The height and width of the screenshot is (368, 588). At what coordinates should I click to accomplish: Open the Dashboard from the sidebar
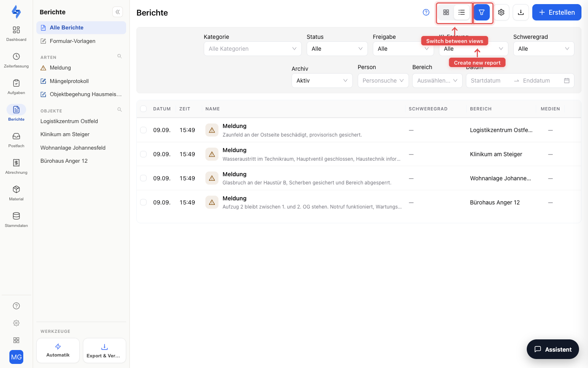(16, 34)
